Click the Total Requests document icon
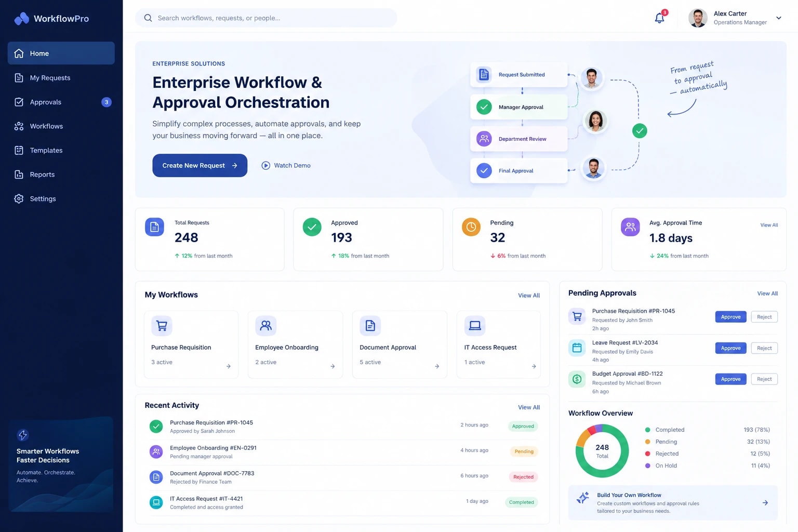The height and width of the screenshot is (532, 798). point(154,227)
